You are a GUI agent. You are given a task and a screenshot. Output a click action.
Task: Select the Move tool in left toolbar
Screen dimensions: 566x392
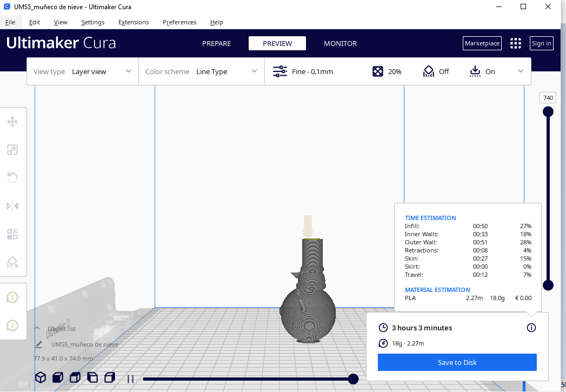click(x=12, y=122)
